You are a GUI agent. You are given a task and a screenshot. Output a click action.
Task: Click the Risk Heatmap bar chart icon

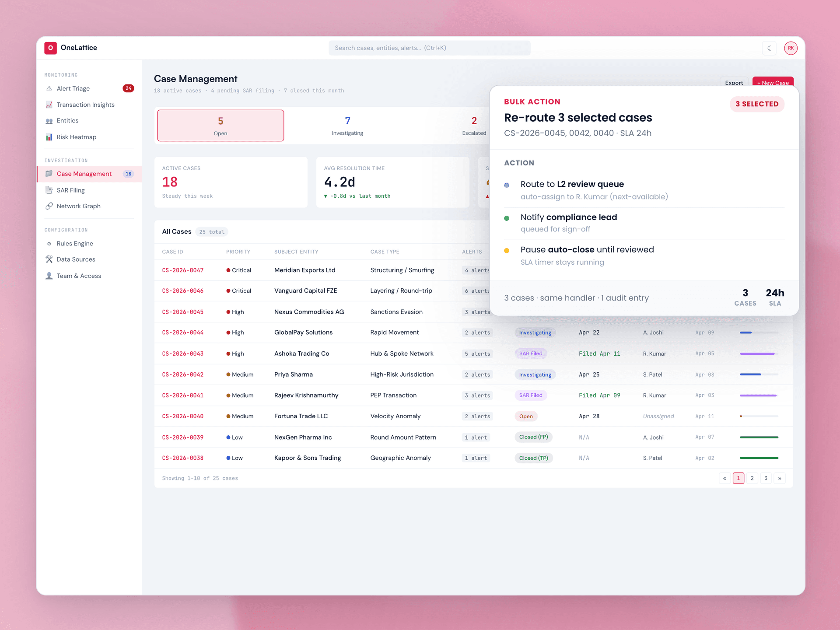point(49,137)
